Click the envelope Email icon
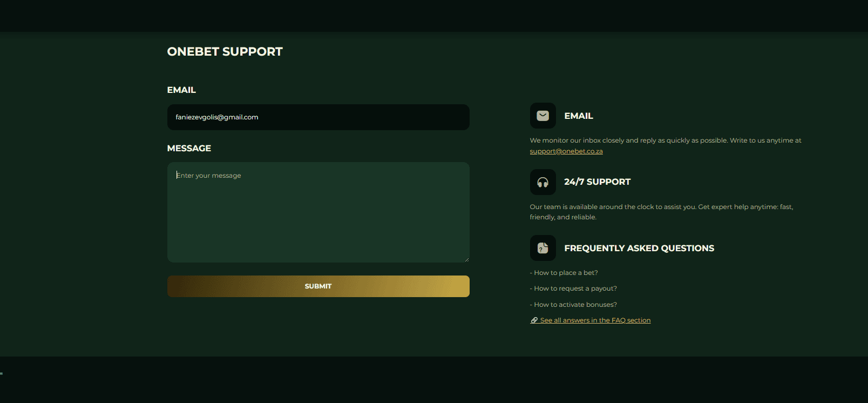868x403 pixels. click(542, 116)
